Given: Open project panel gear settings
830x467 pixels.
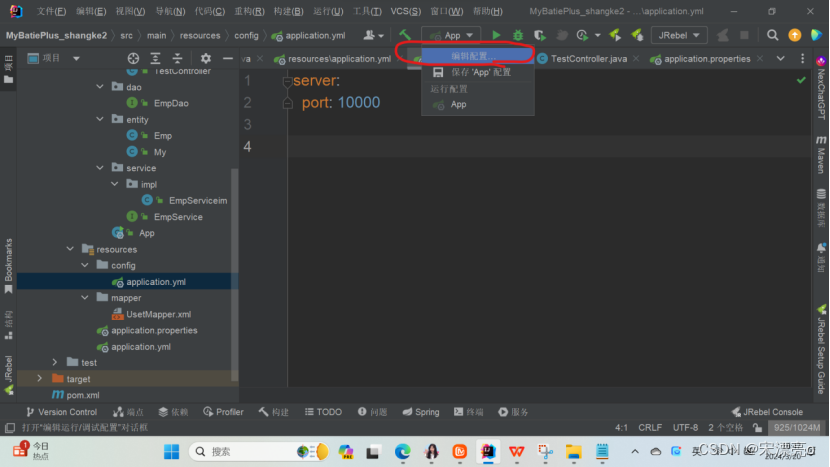Looking at the screenshot, I should click(205, 58).
